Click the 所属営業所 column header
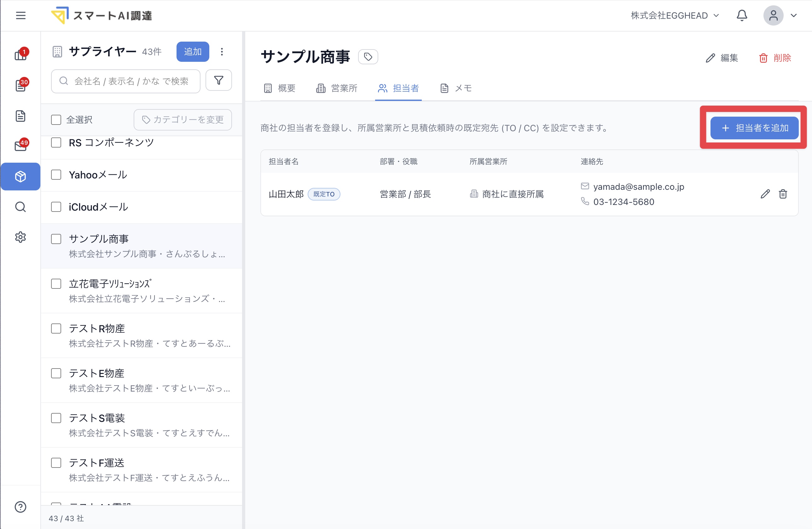Viewport: 812px width, 529px height. pyautogui.click(x=488, y=161)
